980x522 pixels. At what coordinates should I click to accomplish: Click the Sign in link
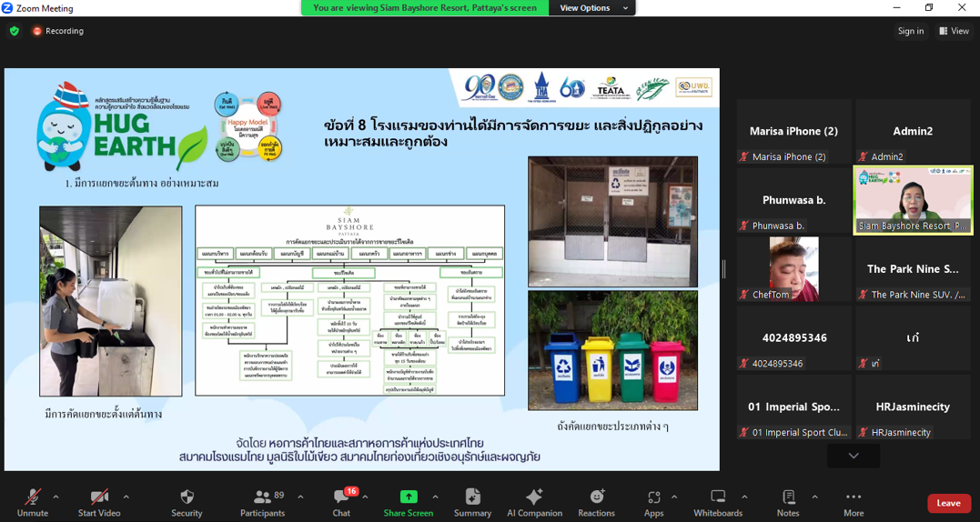pyautogui.click(x=910, y=31)
